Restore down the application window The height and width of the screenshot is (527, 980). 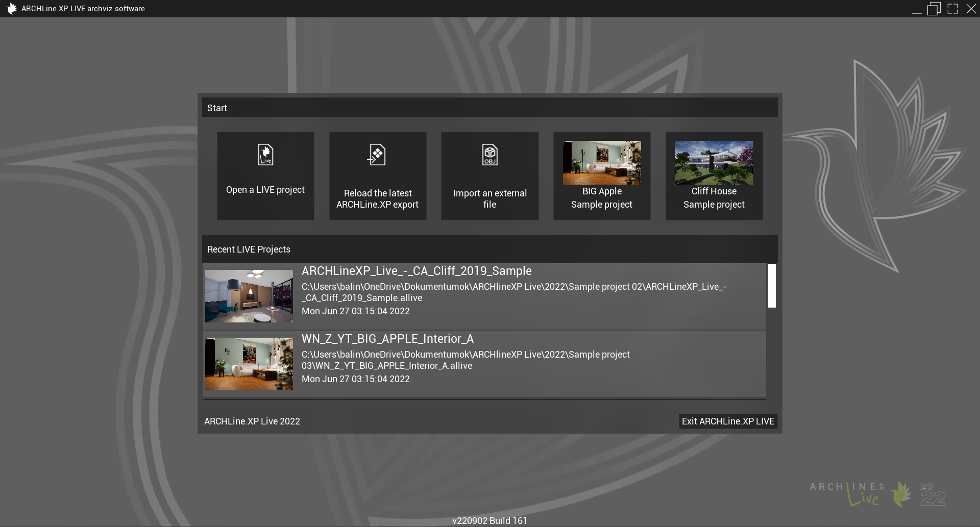(x=934, y=9)
